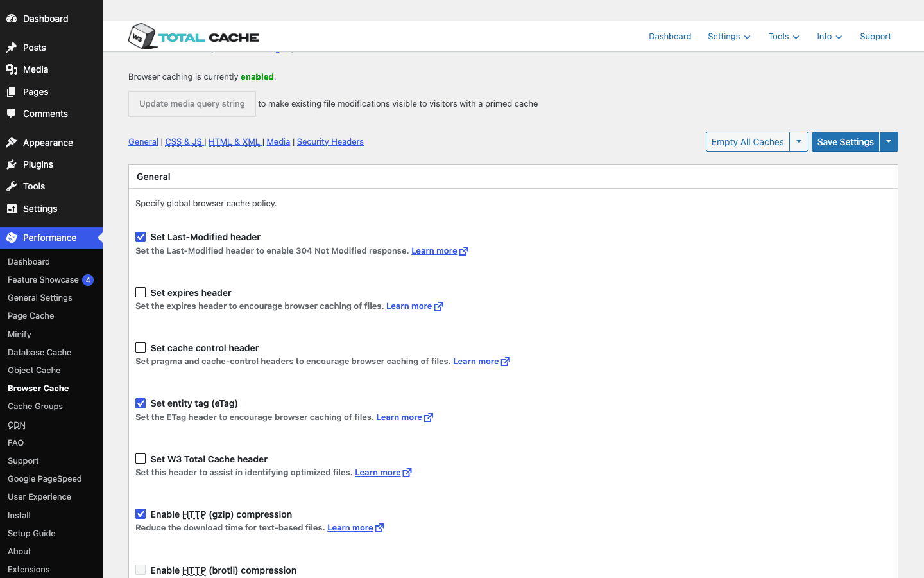Image resolution: width=924 pixels, height=578 pixels.
Task: Toggle Set entity tag (eTag) checkbox
Action: (x=141, y=403)
